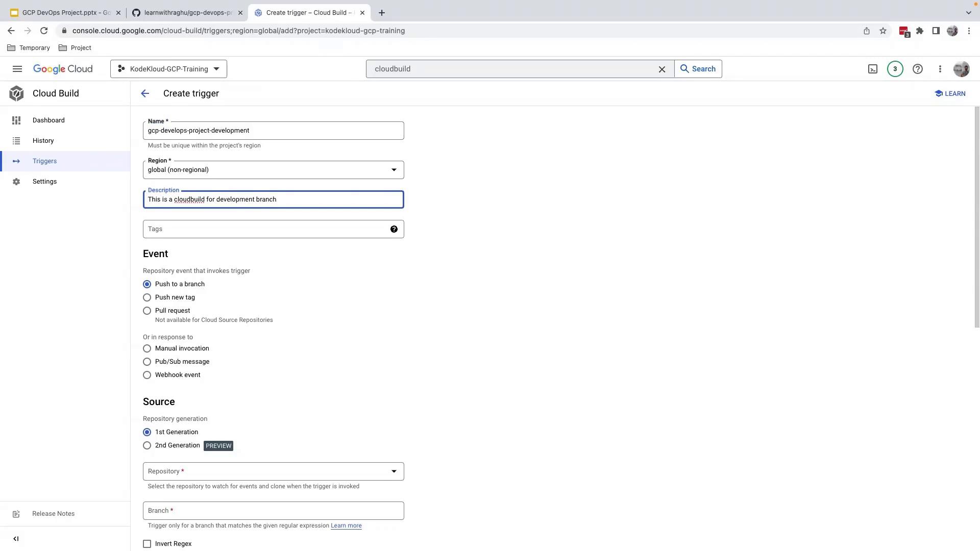
Task: Open the Repository dropdown
Action: [273, 471]
